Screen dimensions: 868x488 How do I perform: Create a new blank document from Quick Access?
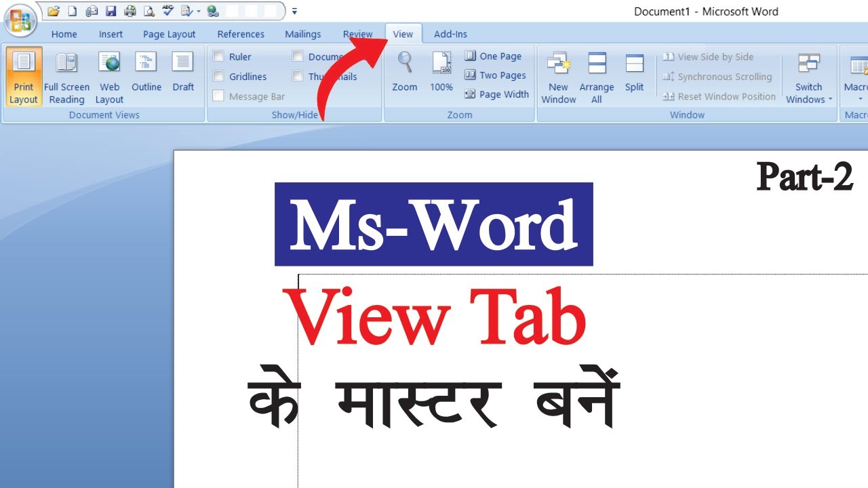point(73,12)
